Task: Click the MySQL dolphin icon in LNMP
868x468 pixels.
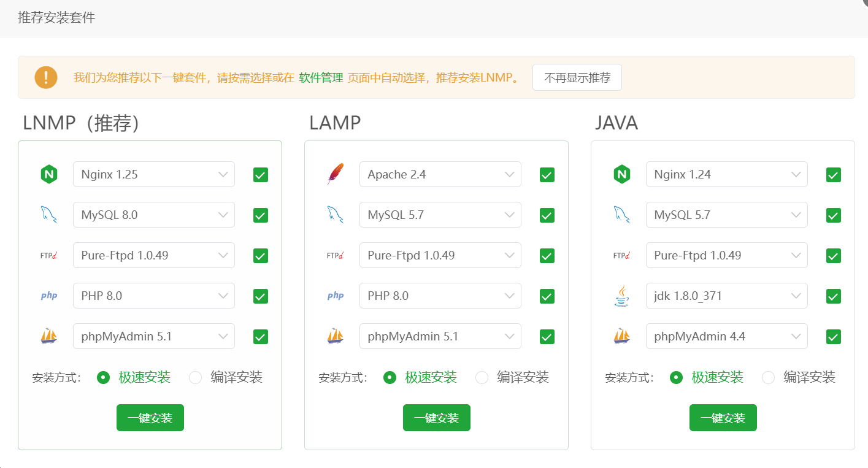Action: tap(49, 215)
